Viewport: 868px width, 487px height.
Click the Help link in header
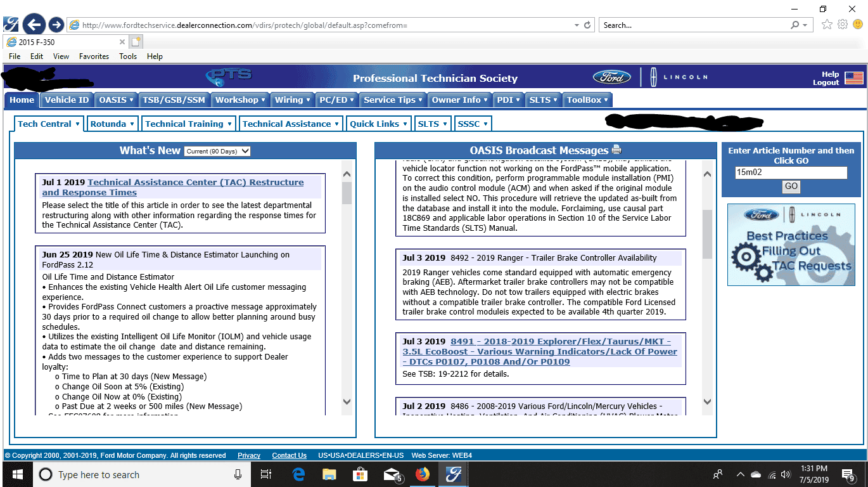click(830, 74)
